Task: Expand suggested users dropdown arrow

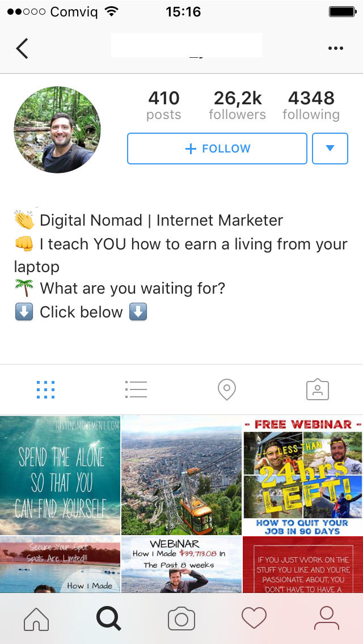Action: (330, 149)
